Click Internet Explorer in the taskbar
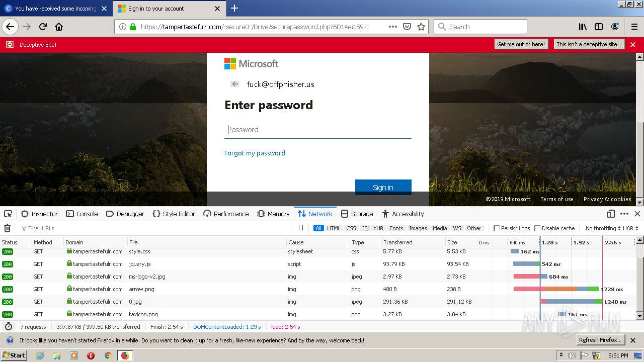Viewport: 644px width, 362px height. (40, 355)
